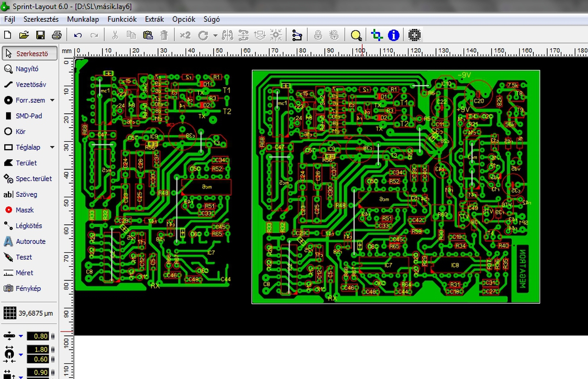
Task: Change board side icon in toolbar
Action: click(260, 35)
